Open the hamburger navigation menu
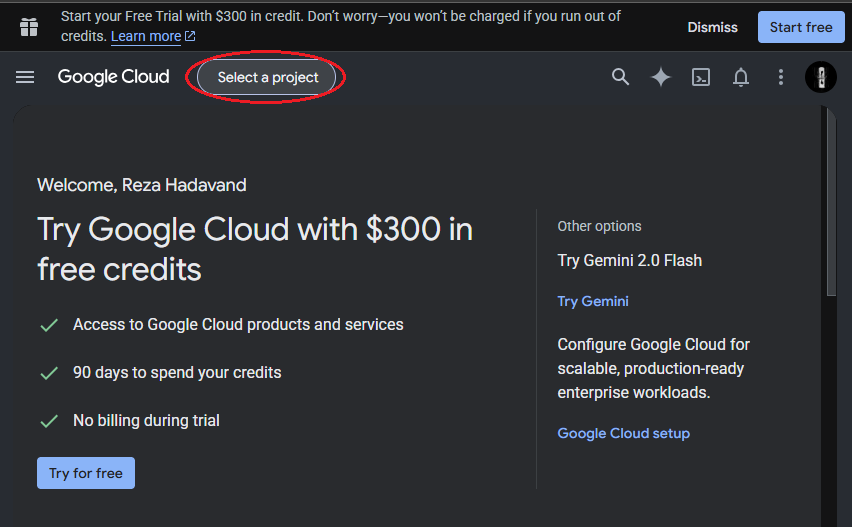 [x=25, y=77]
